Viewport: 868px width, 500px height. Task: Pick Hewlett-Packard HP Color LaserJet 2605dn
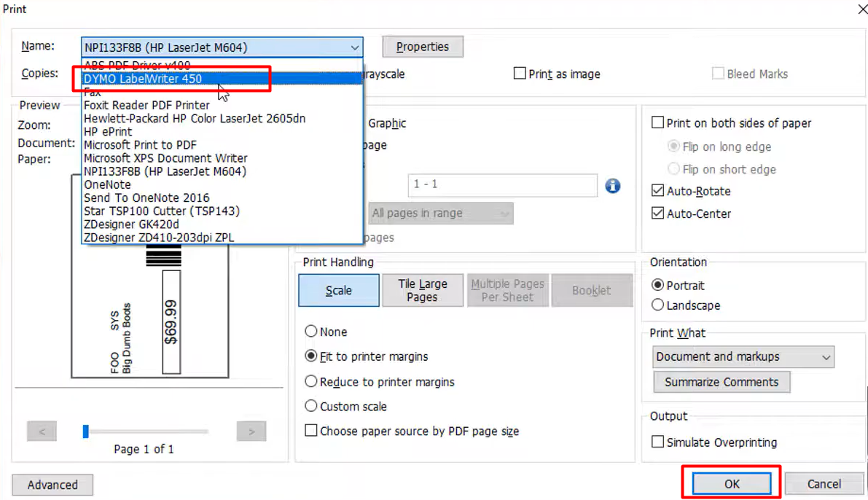click(x=222, y=119)
